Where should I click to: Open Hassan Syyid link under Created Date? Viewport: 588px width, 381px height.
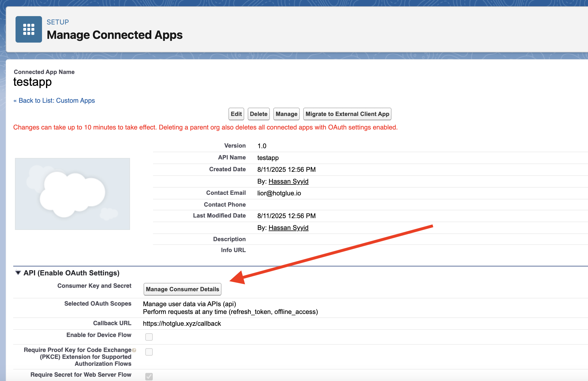[289, 181]
